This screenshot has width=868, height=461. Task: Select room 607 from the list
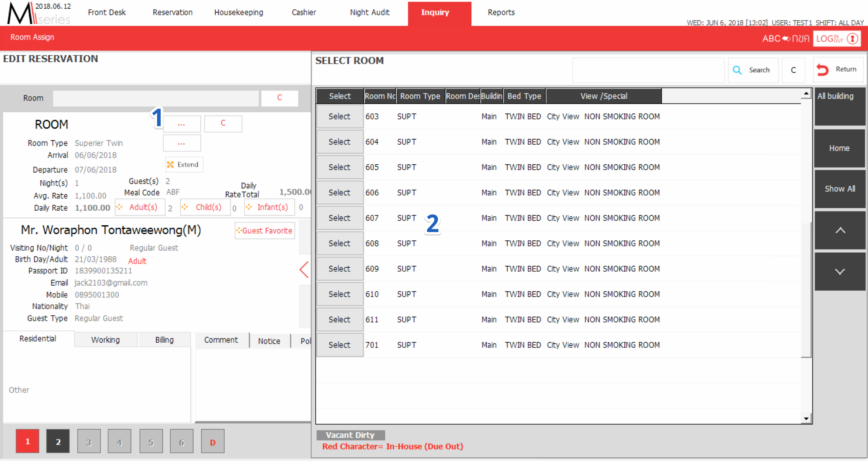point(340,218)
